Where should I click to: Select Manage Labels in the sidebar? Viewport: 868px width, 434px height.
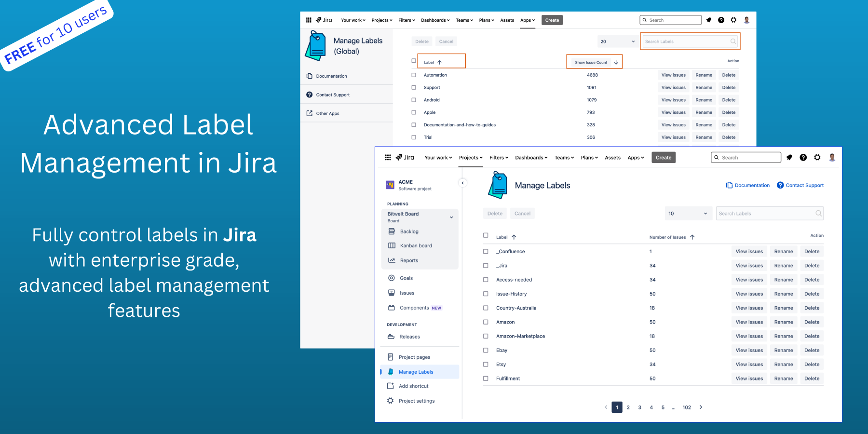416,372
